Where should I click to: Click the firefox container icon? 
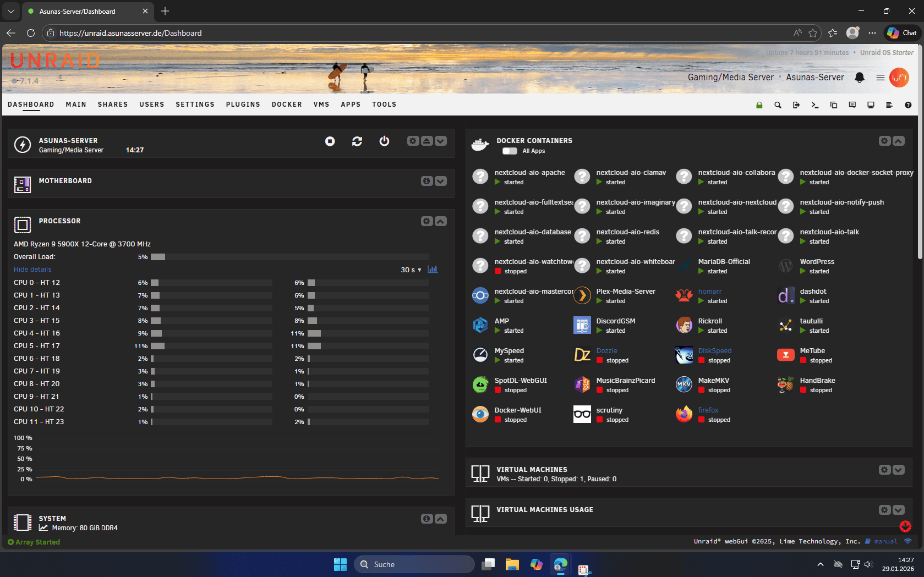[684, 415]
